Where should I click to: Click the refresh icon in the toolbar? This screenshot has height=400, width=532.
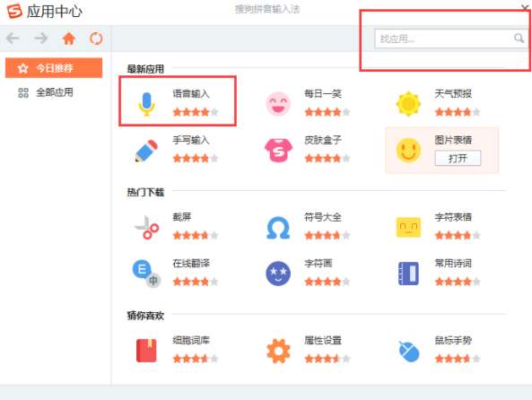[96, 39]
